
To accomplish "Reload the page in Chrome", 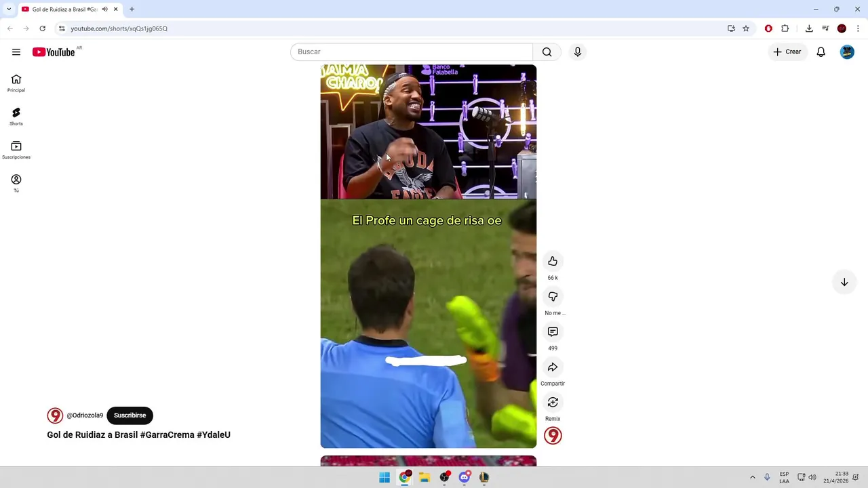I will 42,28.
